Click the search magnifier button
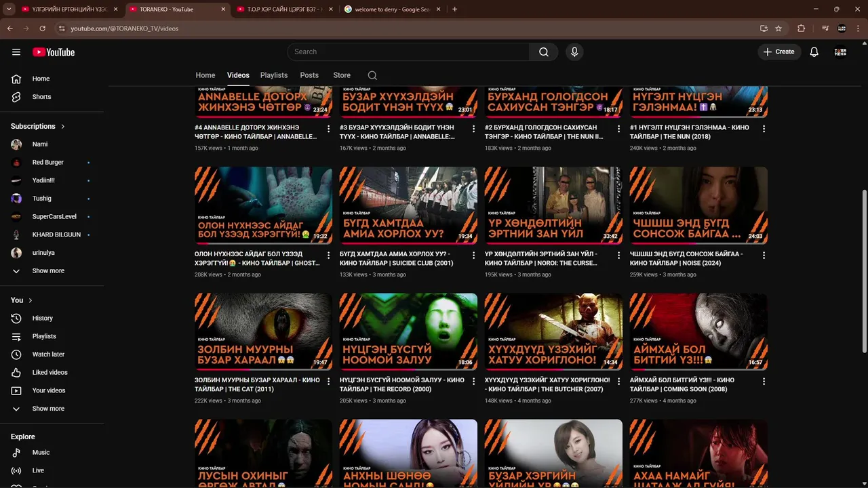 tap(544, 52)
